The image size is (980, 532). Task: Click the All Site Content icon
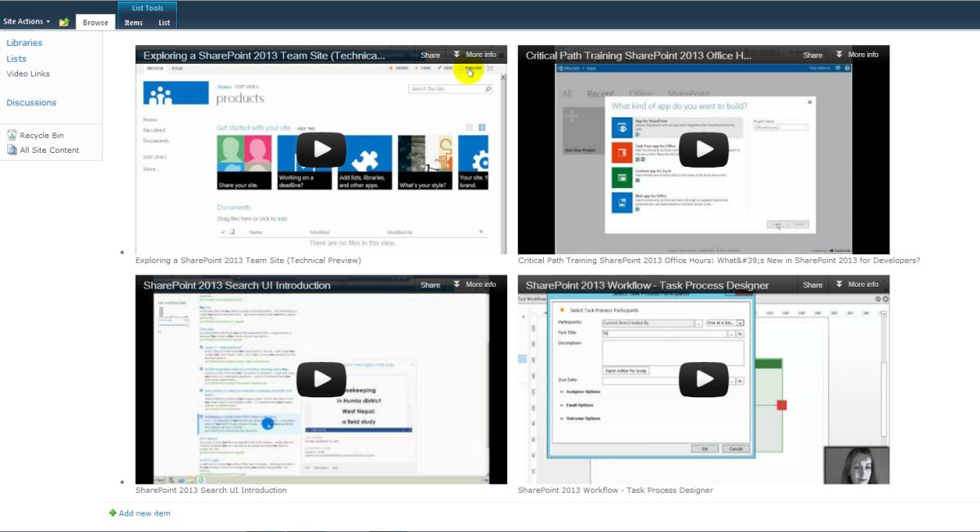click(12, 150)
